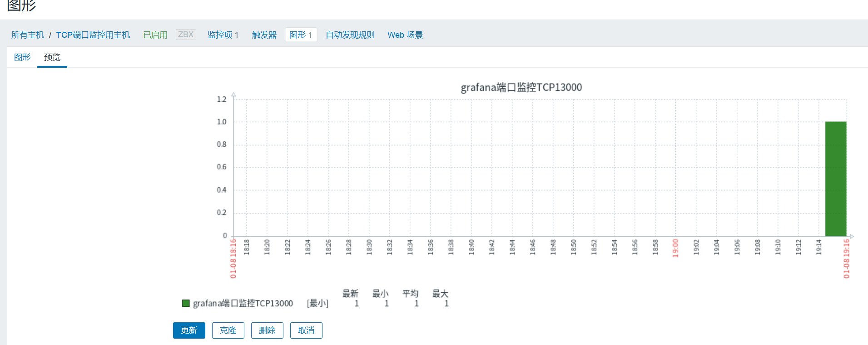Click the red 19:00 time marker

point(675,248)
